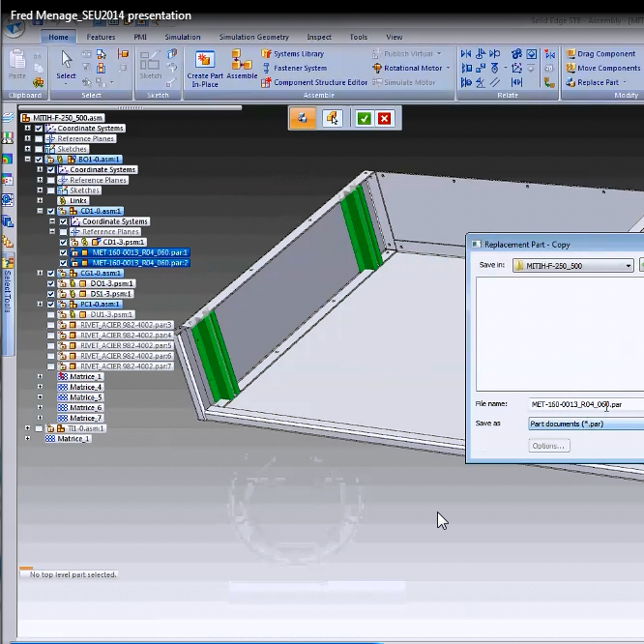This screenshot has width=644, height=644.
Task: Cancel with the red X button
Action: [x=385, y=119]
